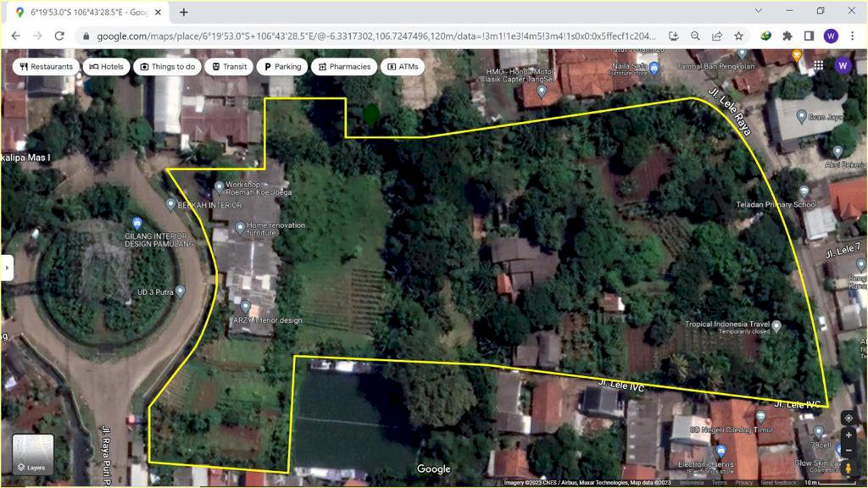
Task: Toggle the Transit layer chip
Action: pyautogui.click(x=228, y=66)
